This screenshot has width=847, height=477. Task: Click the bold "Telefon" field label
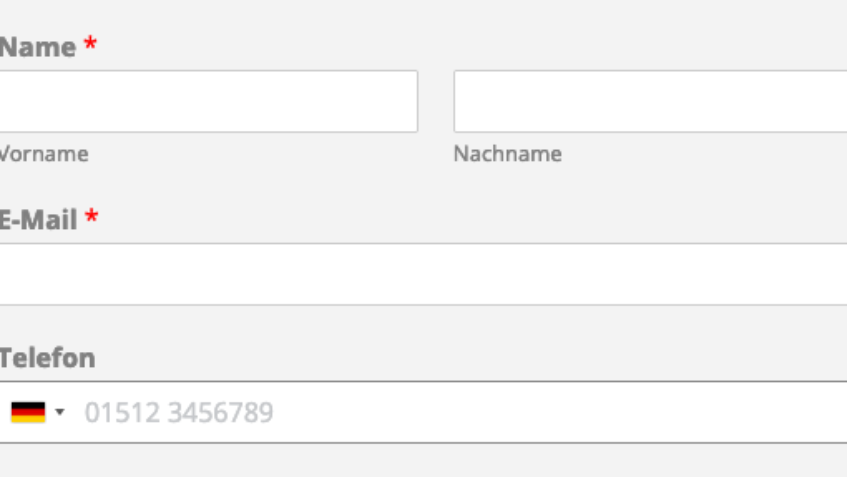47,358
